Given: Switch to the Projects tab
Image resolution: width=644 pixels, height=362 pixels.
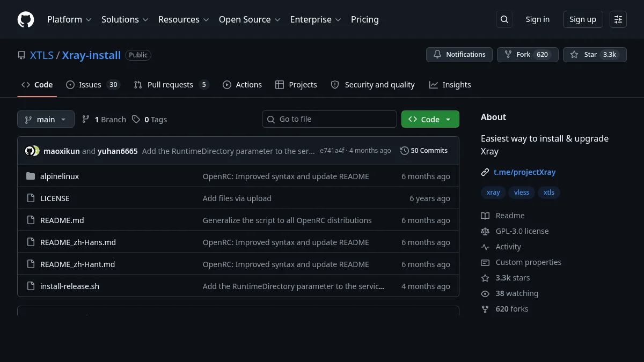Looking at the screenshot, I should pos(296,85).
